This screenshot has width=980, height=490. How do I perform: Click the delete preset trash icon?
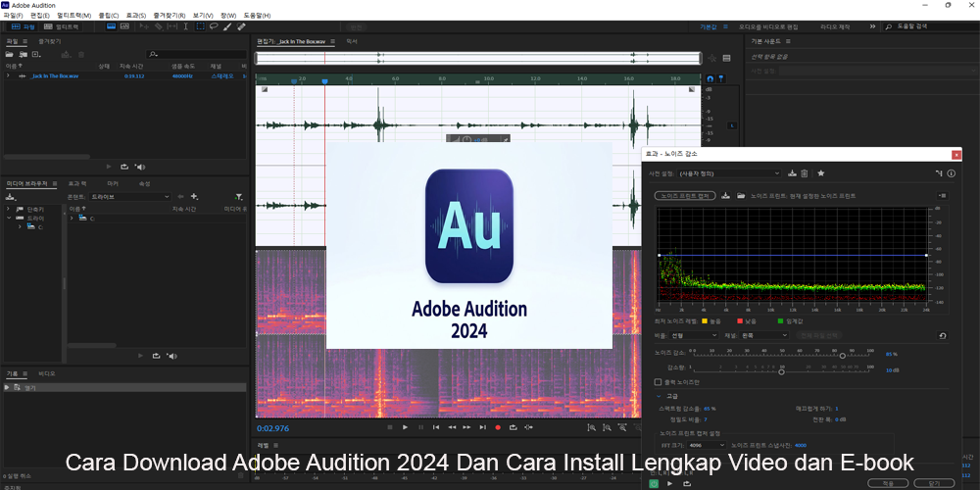805,173
